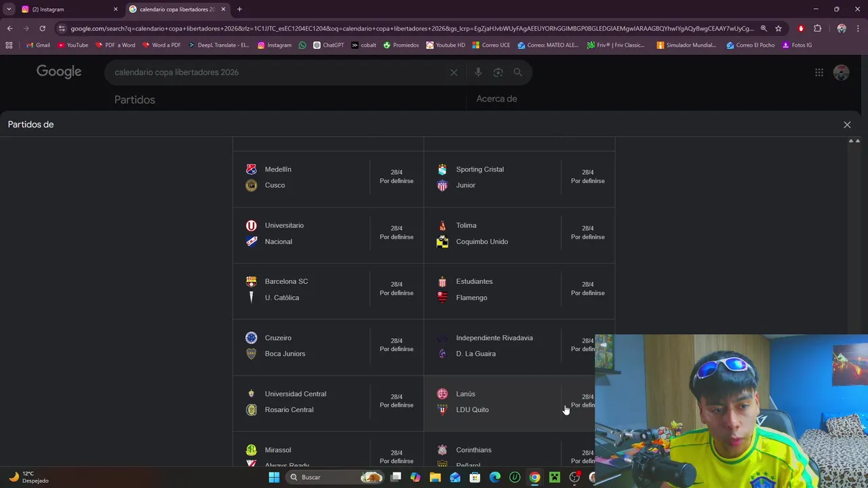Click the address bar URL
Viewport: 868px width, 488px height.
pyautogui.click(x=412, y=28)
